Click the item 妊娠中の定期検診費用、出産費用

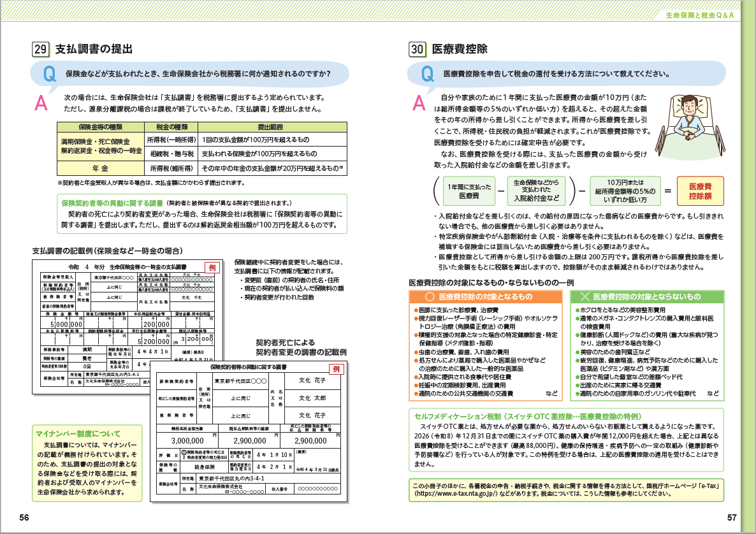coord(460,386)
